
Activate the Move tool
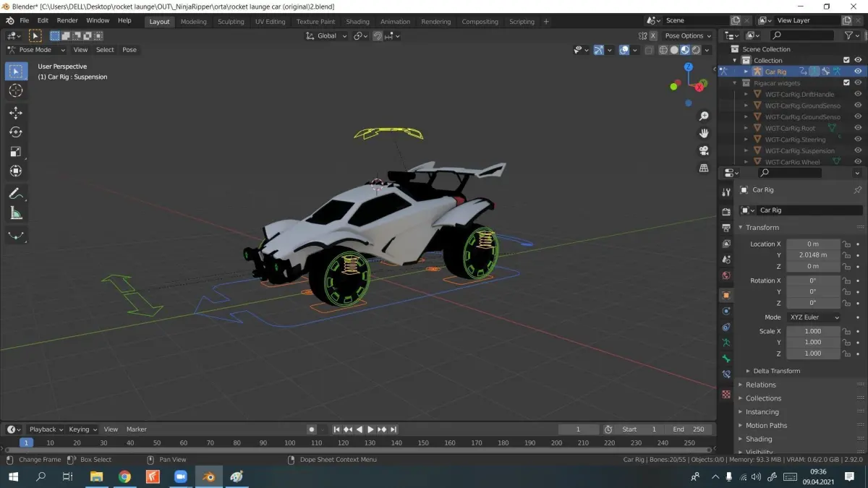(x=16, y=113)
